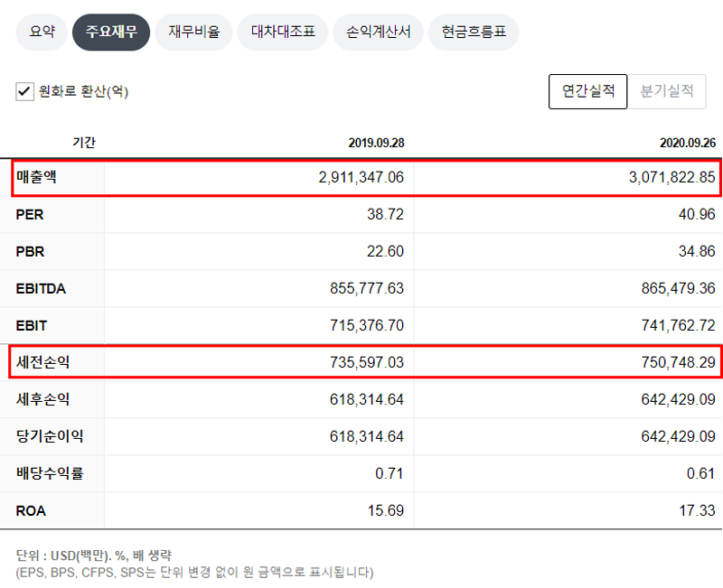
Task: Click the PBR value 22.60
Action: coord(386,251)
